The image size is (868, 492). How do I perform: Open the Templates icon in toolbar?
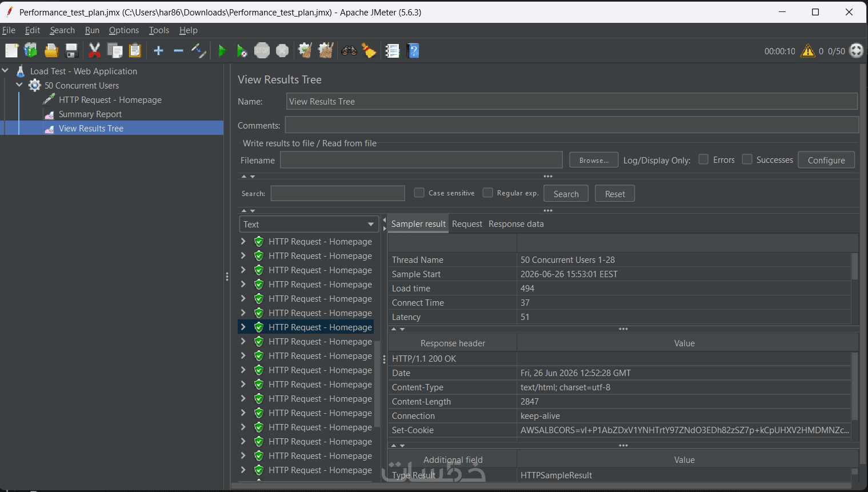pos(31,51)
